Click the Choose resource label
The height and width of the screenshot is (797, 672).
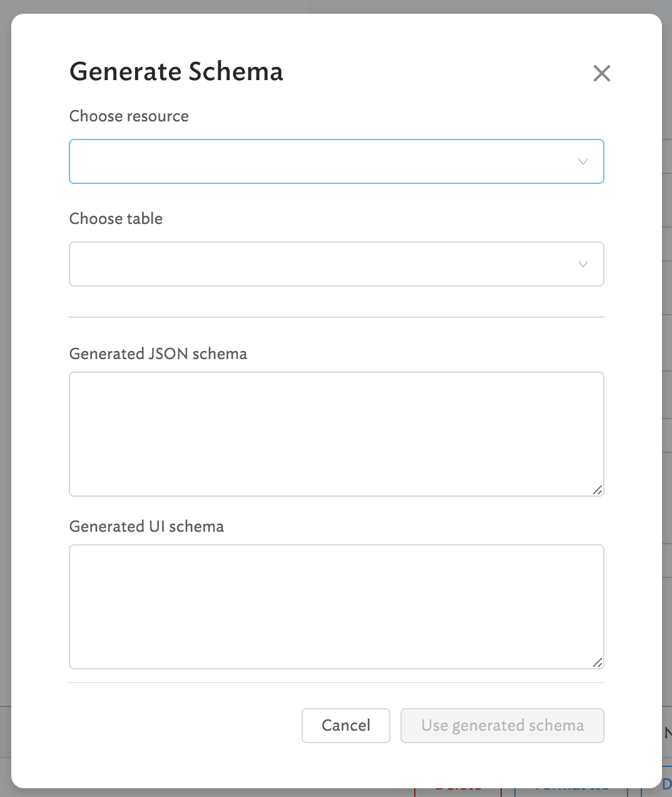pos(129,116)
